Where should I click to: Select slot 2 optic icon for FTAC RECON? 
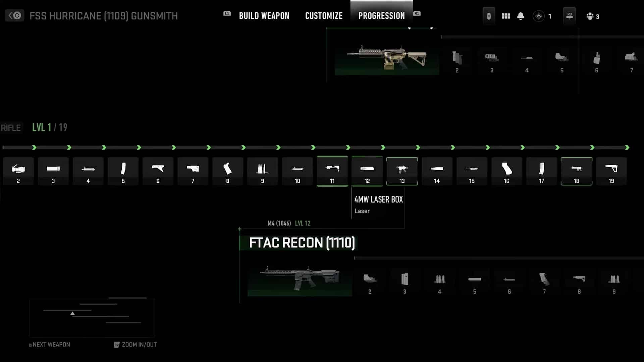[369, 279]
